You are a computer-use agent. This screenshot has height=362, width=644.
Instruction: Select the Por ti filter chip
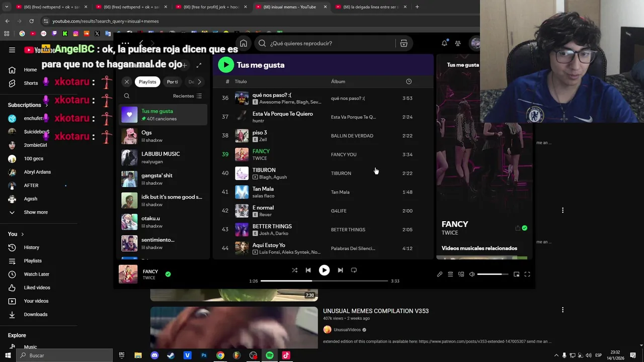(173, 81)
